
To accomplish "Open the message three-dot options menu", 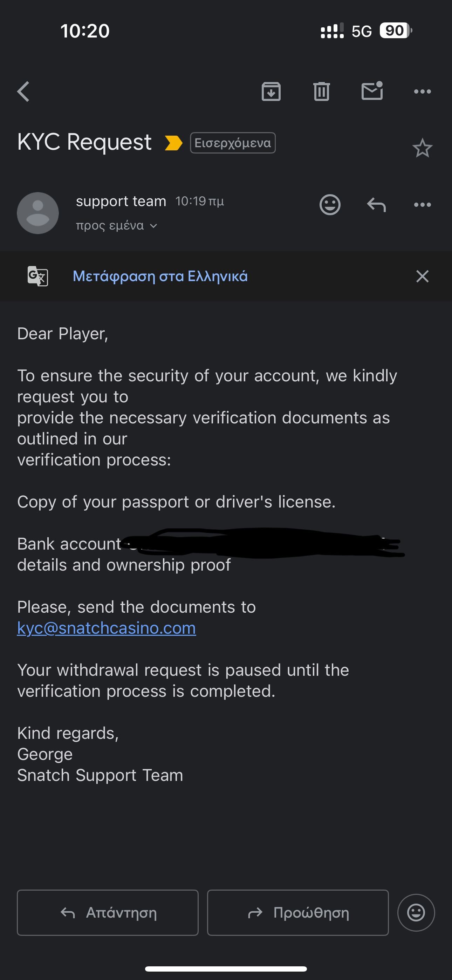I will point(422,205).
